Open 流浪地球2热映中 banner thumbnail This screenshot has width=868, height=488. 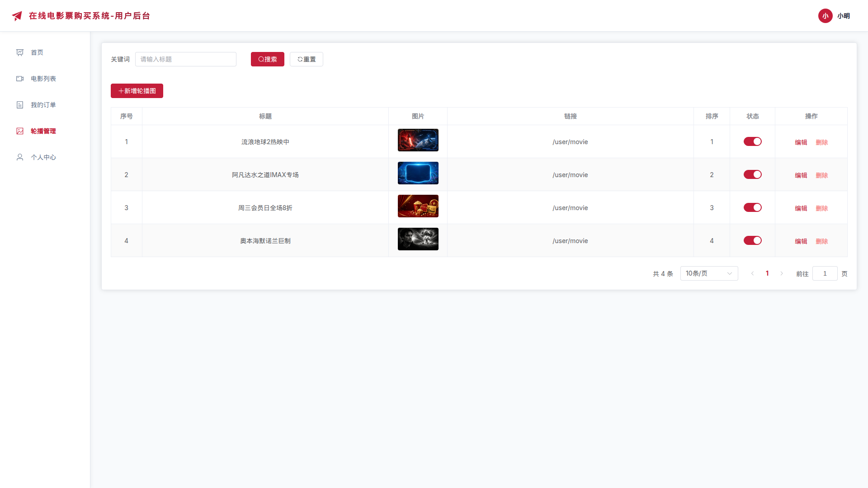pos(418,140)
